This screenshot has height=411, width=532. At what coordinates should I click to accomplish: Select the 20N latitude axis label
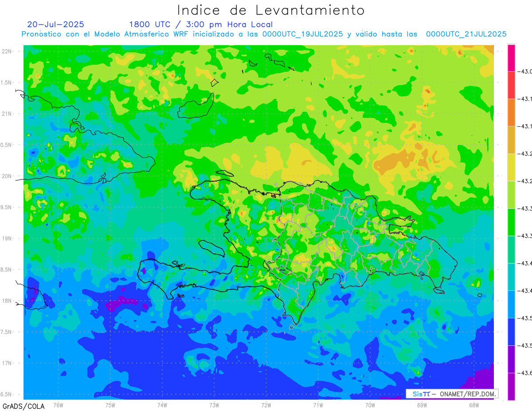click(x=8, y=176)
